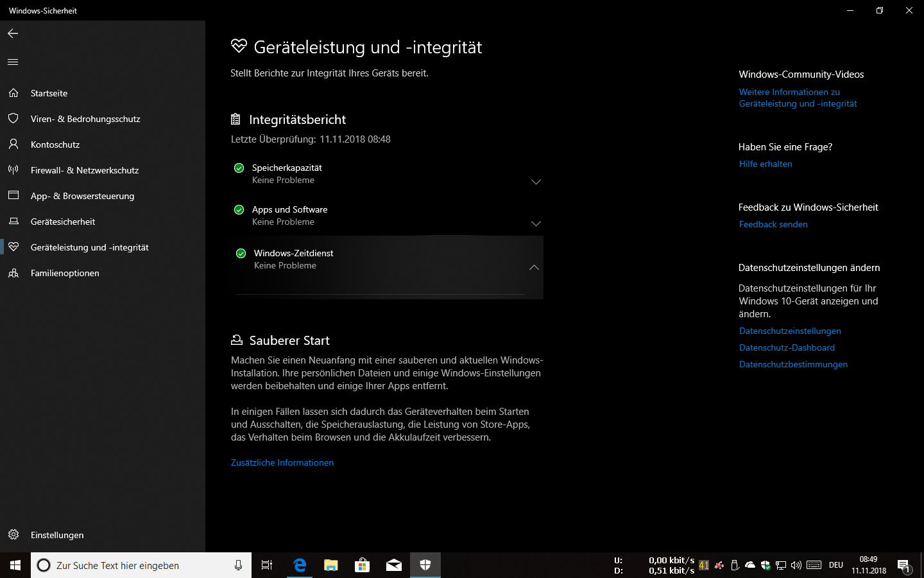
Task: Click the Startseite home icon
Action: 13,93
